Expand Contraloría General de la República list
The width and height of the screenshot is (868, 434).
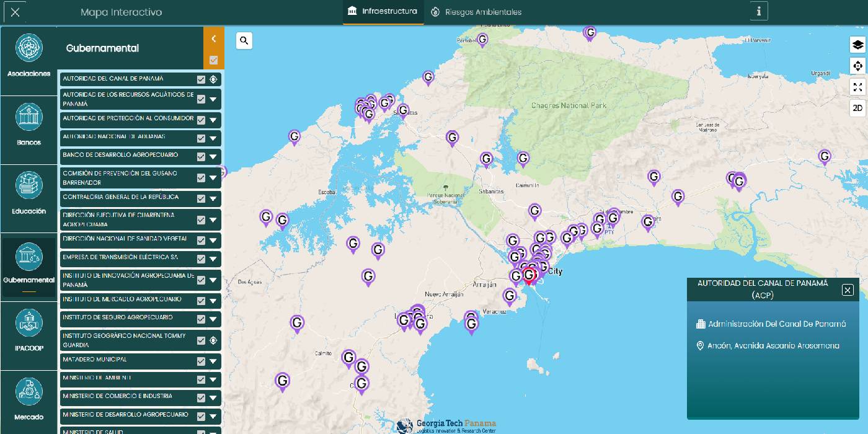[x=213, y=199]
